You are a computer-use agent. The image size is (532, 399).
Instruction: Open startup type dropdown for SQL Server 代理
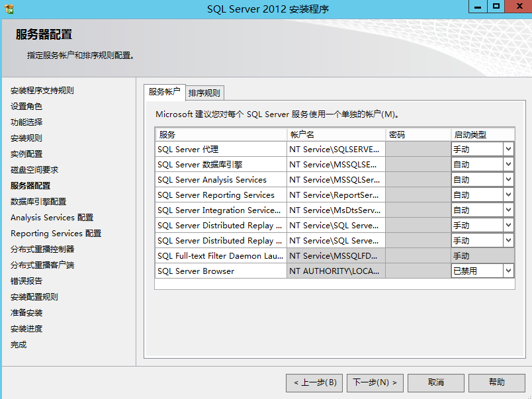coord(507,149)
